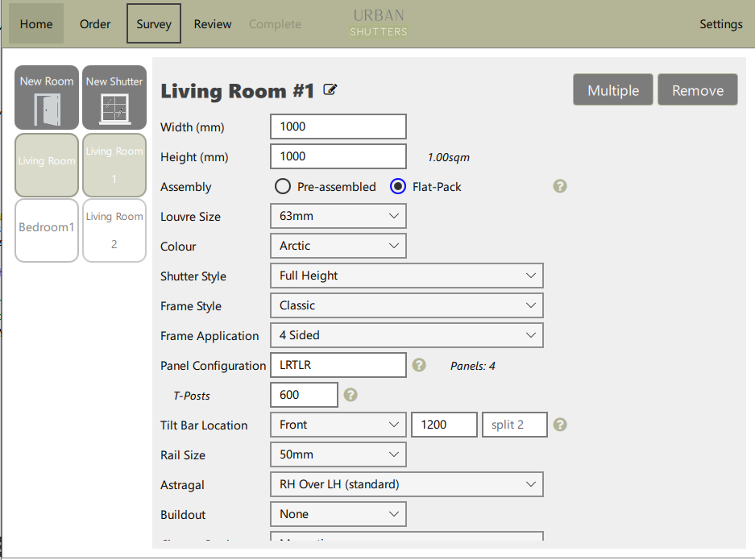Click help icon next to Panel Configuration

point(418,365)
